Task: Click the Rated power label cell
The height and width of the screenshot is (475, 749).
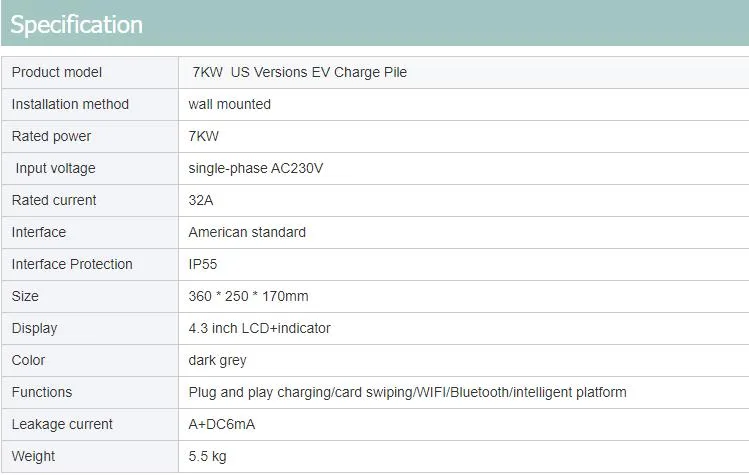Action: click(51, 136)
